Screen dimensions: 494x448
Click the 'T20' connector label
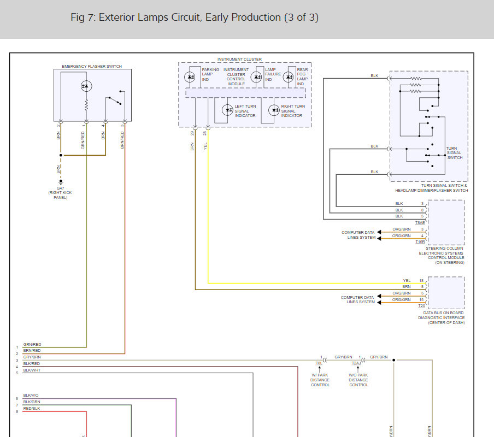pyautogui.click(x=421, y=306)
